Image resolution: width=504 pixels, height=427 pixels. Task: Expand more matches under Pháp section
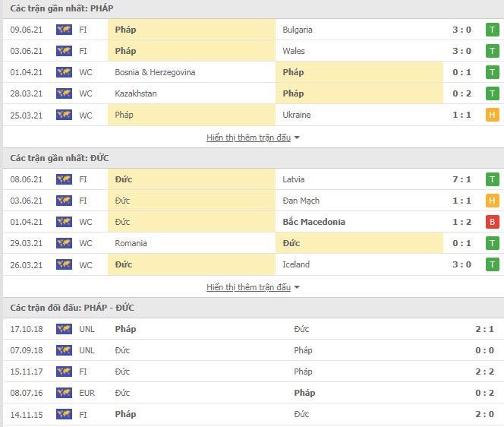(248, 138)
